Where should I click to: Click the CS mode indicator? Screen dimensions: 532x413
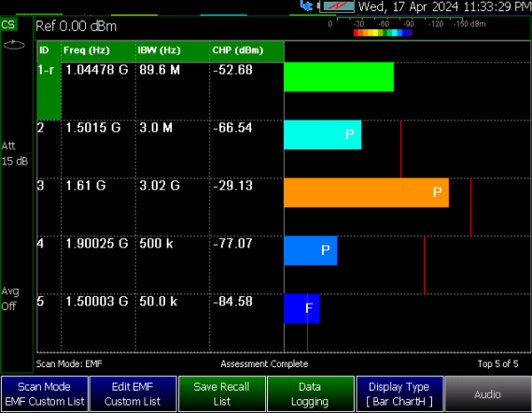(x=8, y=25)
